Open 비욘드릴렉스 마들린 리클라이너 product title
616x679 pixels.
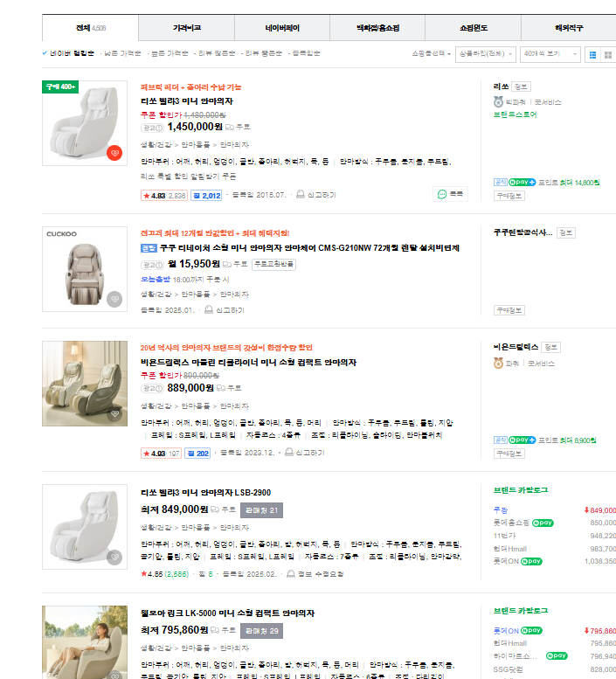click(x=248, y=362)
